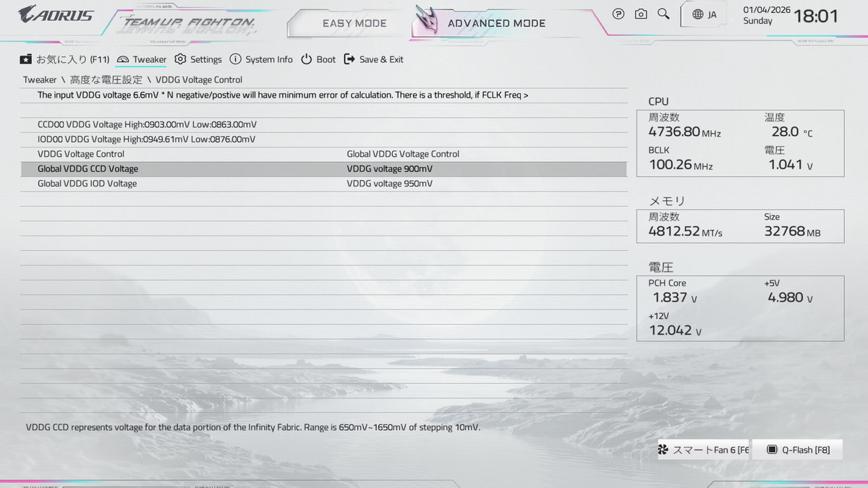Open the お気に入り (F11) favorites menu
The image size is (868, 488).
pos(64,59)
